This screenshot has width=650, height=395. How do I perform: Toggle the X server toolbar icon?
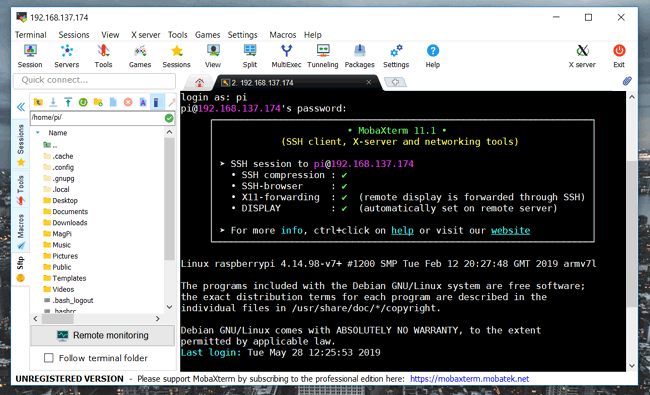click(582, 56)
